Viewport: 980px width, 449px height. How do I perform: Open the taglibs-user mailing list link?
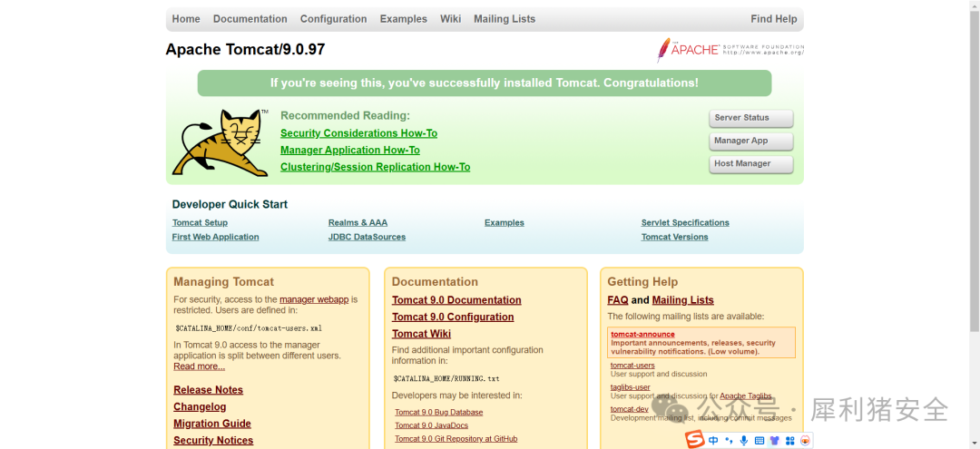(630, 387)
